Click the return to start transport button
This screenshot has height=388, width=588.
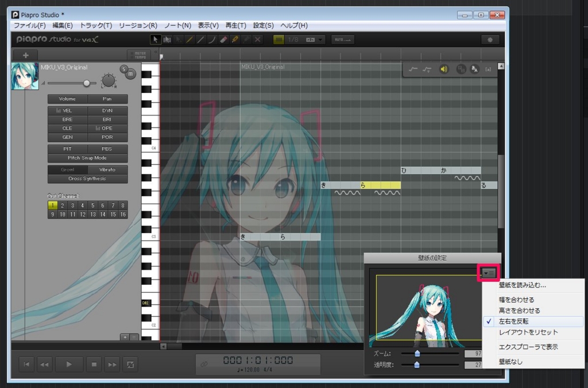26,364
